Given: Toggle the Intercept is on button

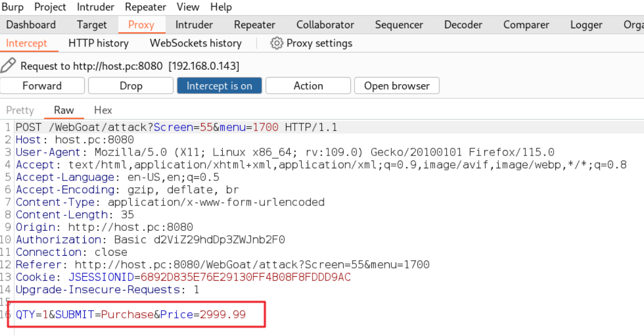Looking at the screenshot, I should pos(219,86).
